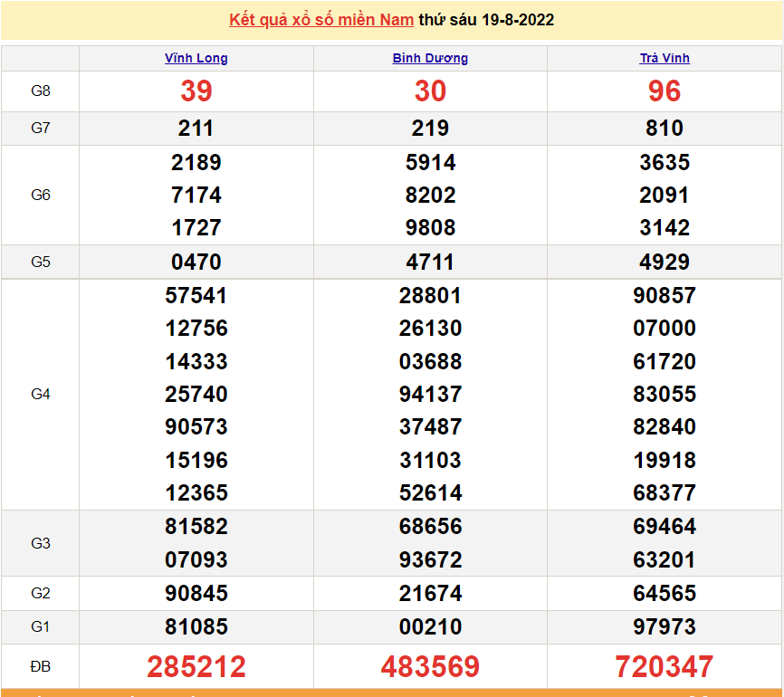Click the red G8 number 30

tap(430, 91)
